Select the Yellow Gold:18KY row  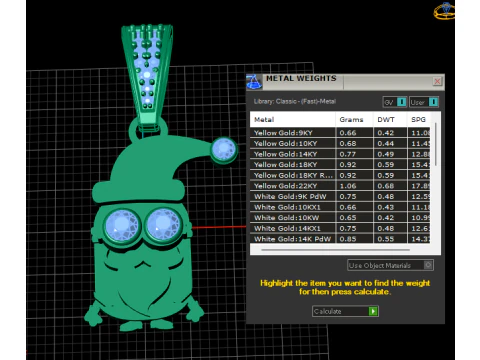340,165
